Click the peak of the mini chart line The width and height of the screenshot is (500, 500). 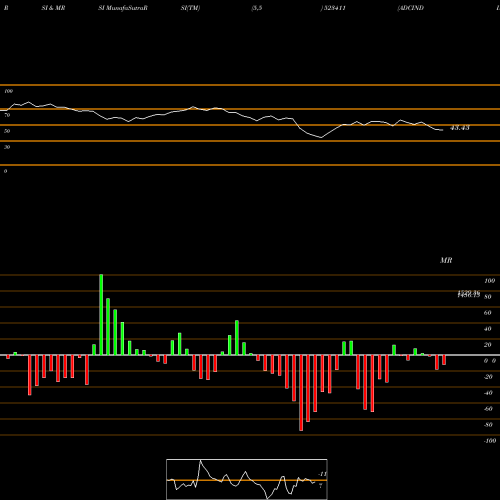point(200,460)
